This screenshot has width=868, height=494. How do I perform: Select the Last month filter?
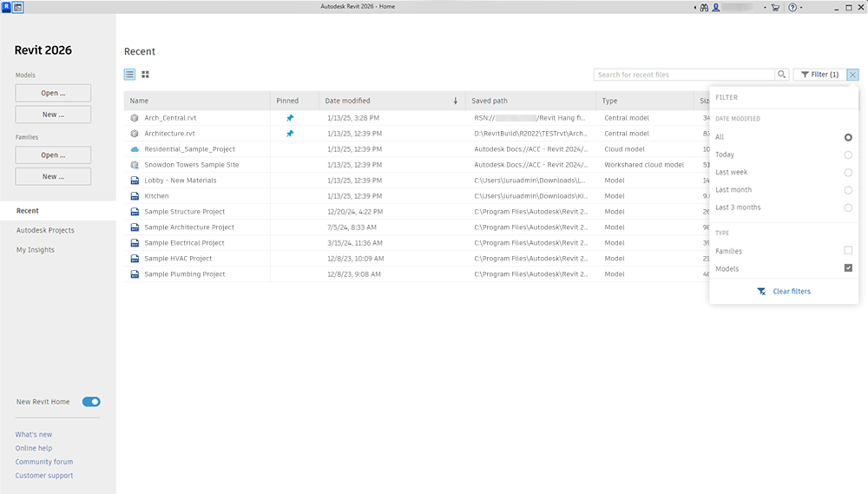coord(848,190)
